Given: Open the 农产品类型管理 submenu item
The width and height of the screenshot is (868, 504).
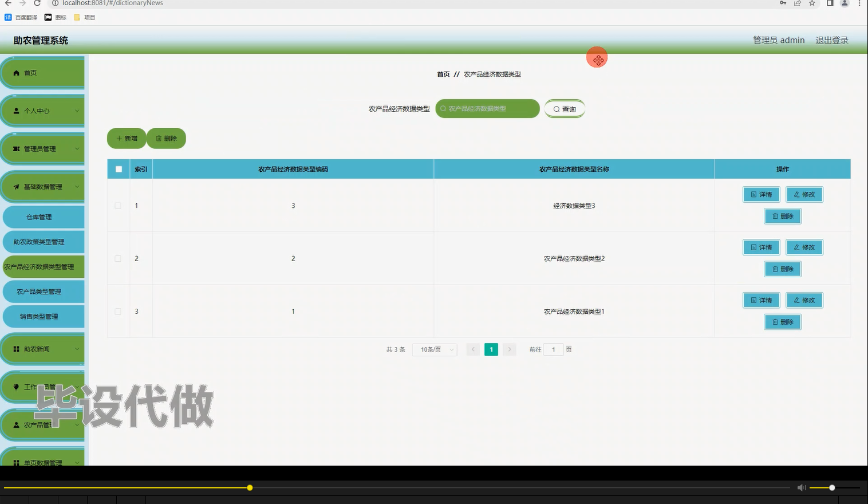Looking at the screenshot, I should pos(44,292).
